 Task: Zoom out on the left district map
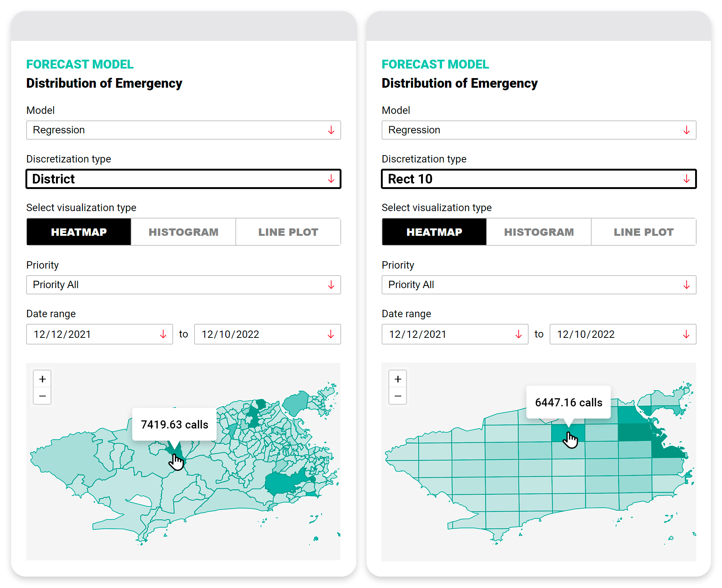click(42, 396)
